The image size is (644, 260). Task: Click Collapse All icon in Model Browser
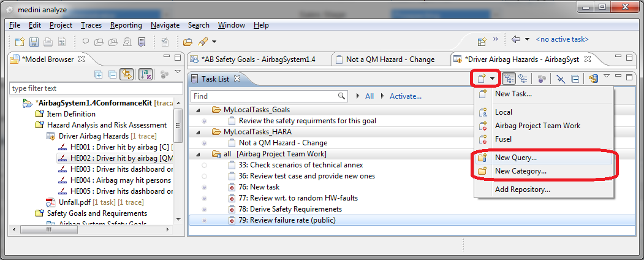click(112, 74)
